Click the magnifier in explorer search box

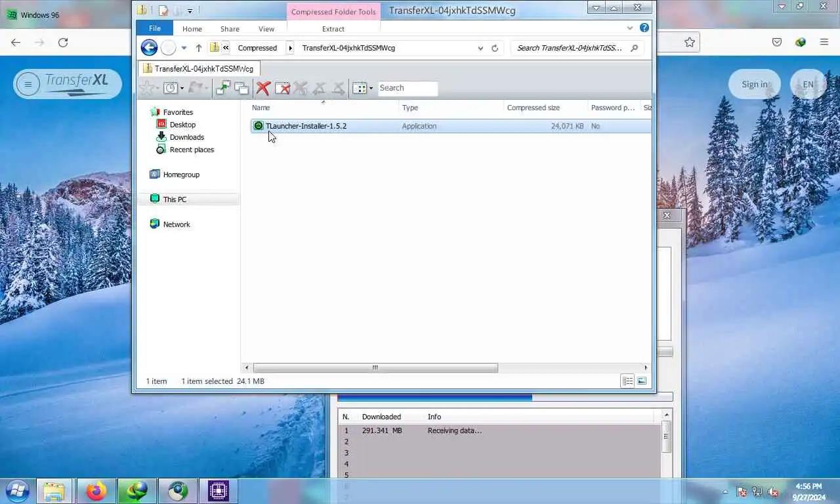tap(634, 48)
